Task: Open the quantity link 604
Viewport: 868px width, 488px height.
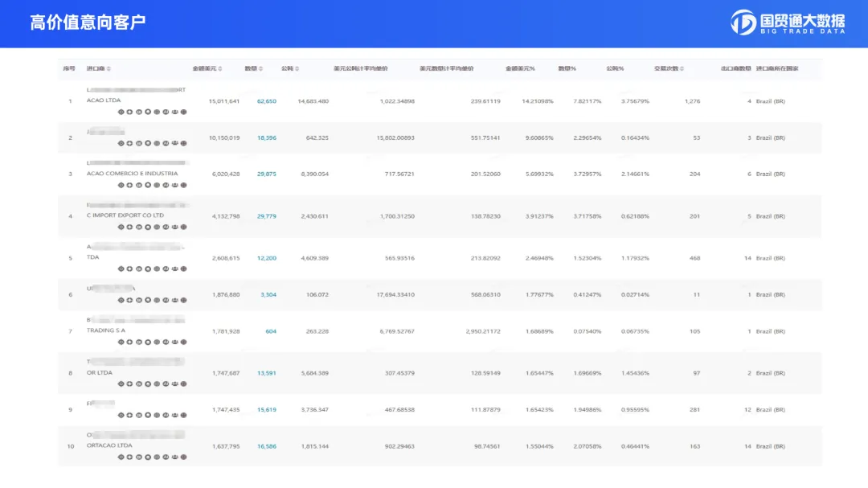Action: click(271, 331)
